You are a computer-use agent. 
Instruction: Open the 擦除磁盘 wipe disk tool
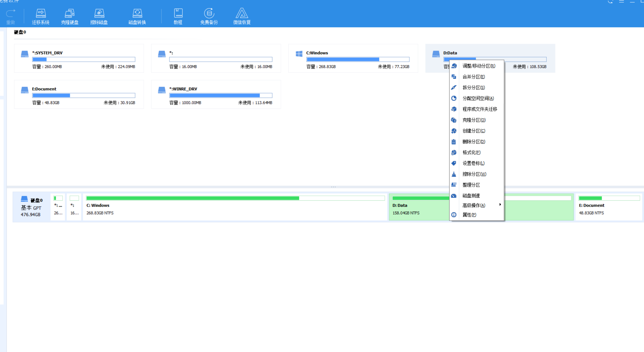[99, 16]
